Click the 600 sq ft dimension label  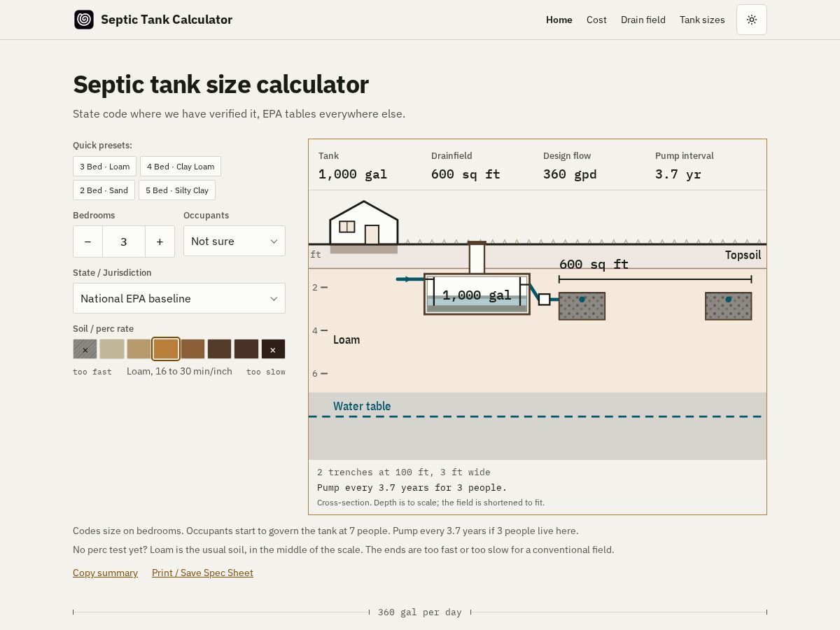click(594, 264)
